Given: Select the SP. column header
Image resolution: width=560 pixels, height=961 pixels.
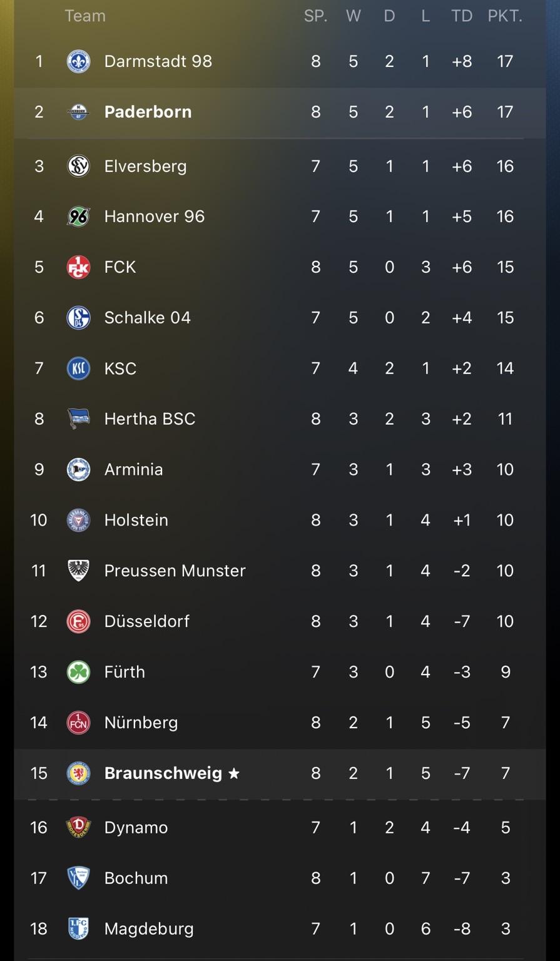Looking at the screenshot, I should coord(315,16).
